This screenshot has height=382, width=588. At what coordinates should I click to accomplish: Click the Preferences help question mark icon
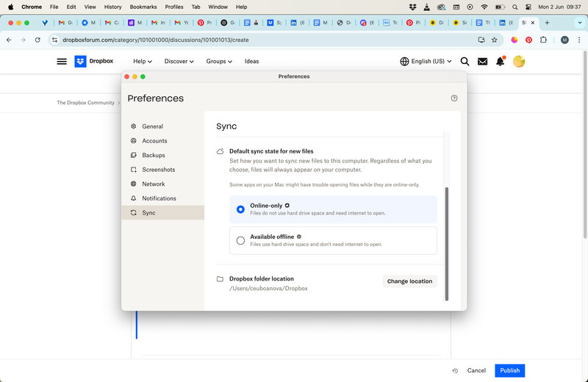pos(454,98)
